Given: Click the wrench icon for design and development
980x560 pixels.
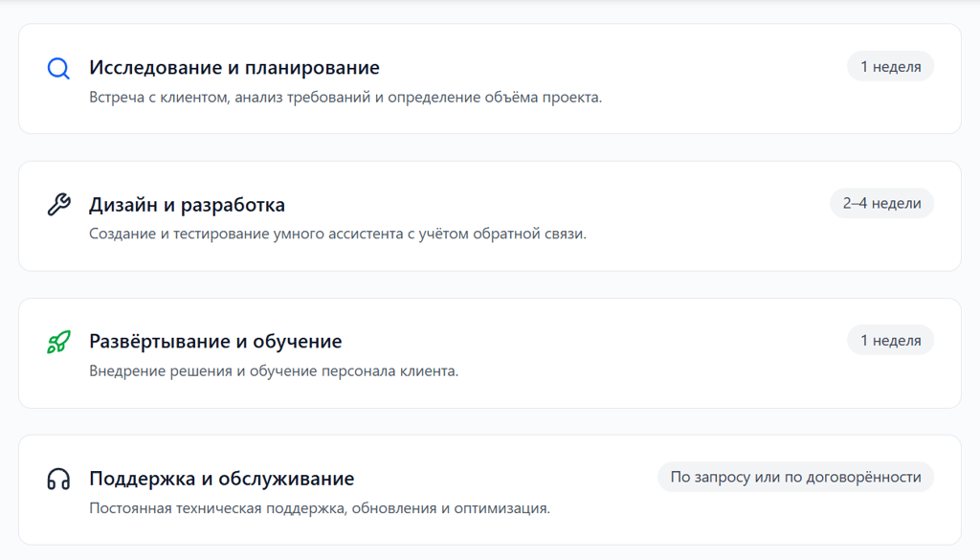Looking at the screenshot, I should (x=58, y=205).
